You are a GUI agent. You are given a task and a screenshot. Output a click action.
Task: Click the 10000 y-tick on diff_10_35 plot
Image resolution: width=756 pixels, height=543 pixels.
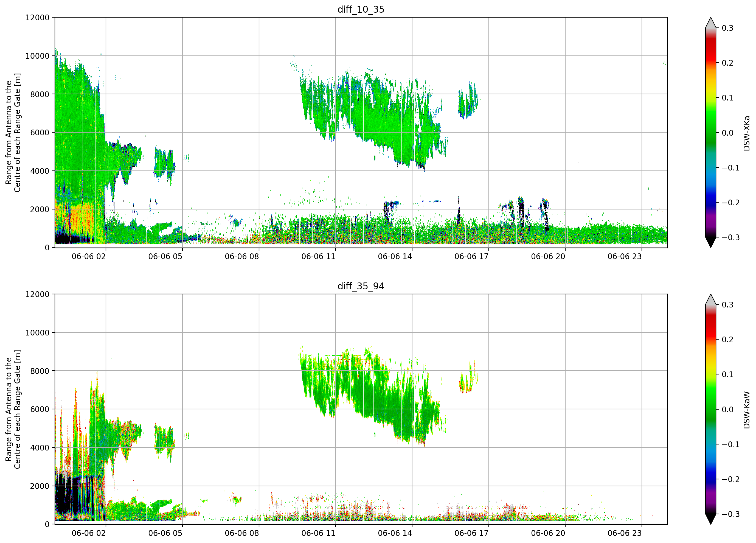(37, 56)
